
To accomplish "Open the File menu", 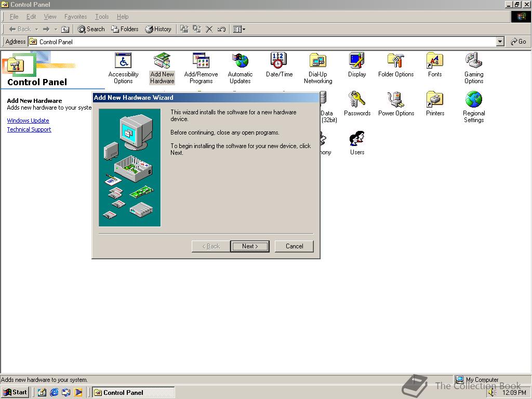I will click(14, 17).
